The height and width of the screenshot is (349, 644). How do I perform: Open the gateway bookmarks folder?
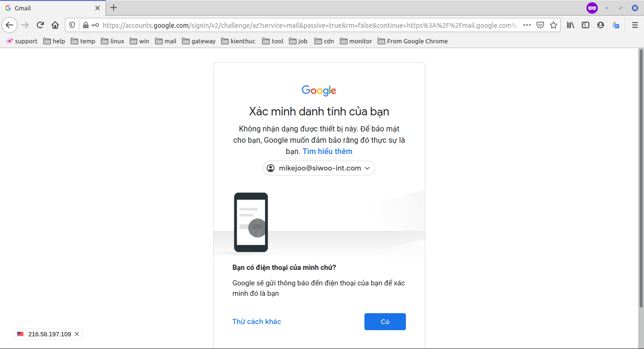coord(198,41)
